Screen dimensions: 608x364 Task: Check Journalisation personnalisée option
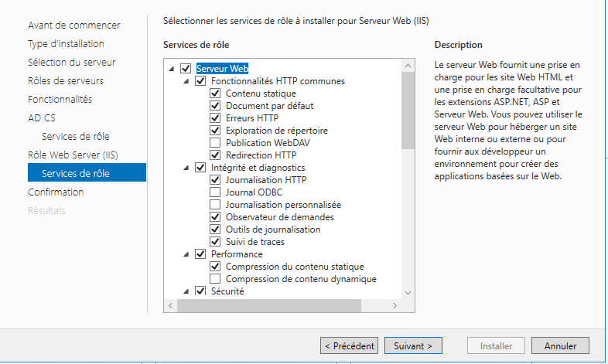point(215,205)
